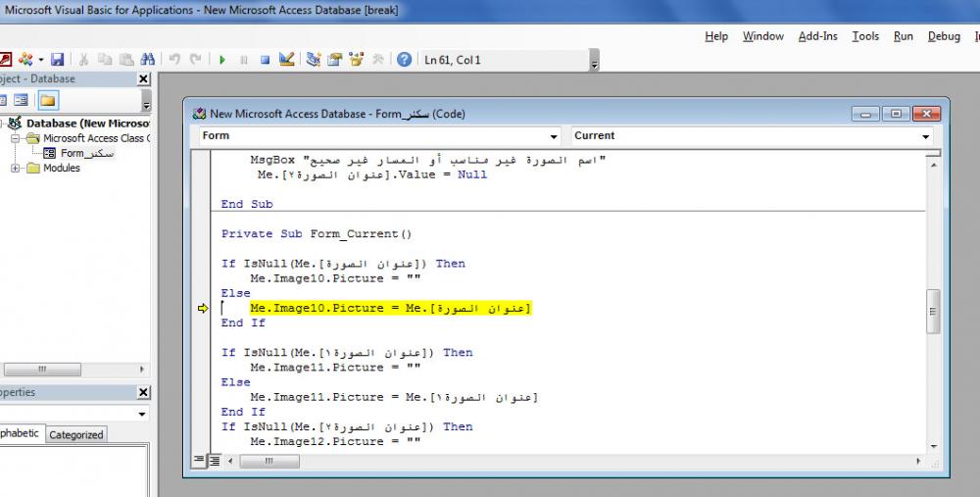Screen dimensions: 980x497
Task: Click the Redo arrow icon
Action: pyautogui.click(x=196, y=60)
